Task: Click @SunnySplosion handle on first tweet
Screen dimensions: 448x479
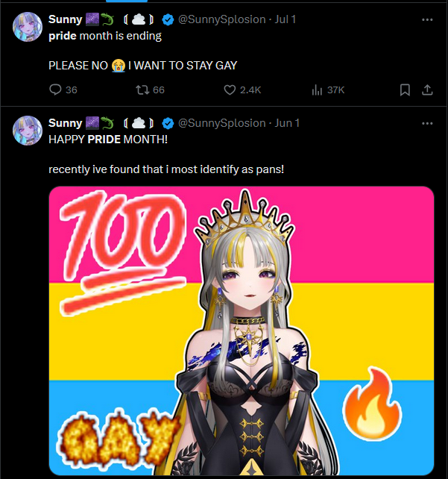Action: (222, 19)
